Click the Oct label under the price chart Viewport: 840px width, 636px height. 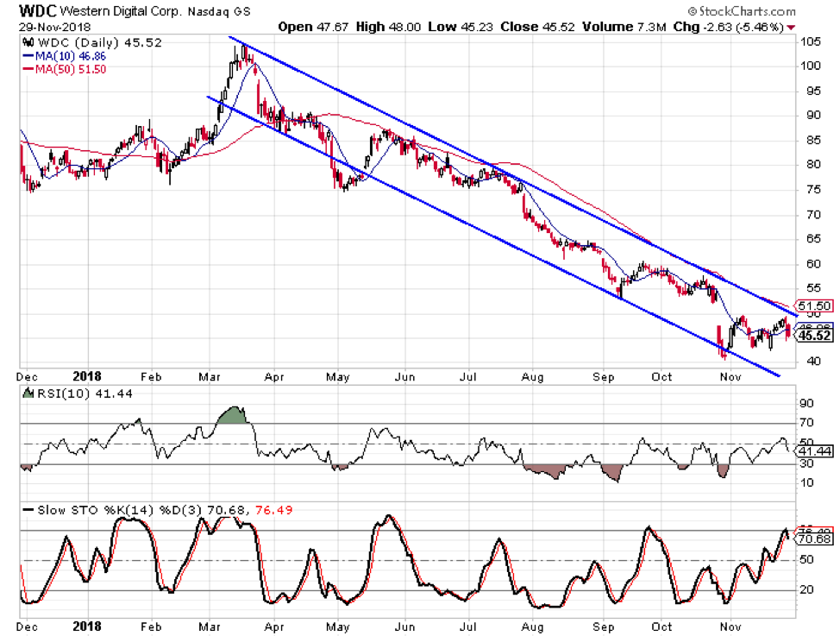(662, 377)
